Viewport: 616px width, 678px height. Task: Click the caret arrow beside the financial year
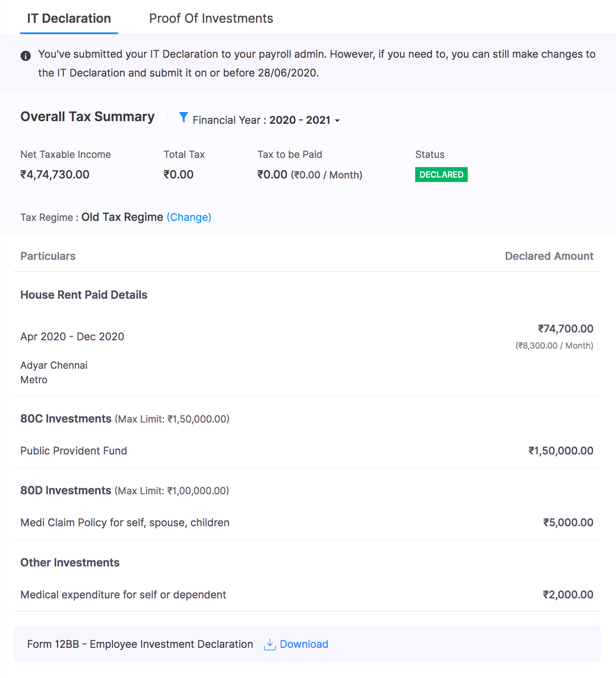tap(337, 121)
